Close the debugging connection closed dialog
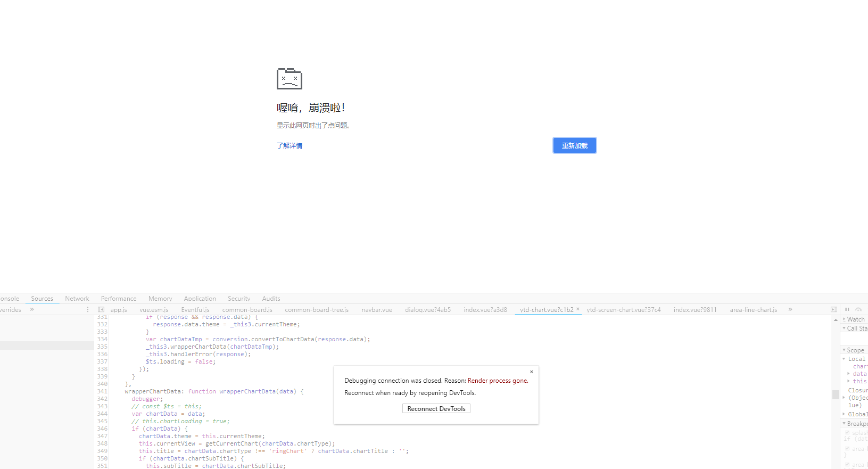 coord(531,372)
